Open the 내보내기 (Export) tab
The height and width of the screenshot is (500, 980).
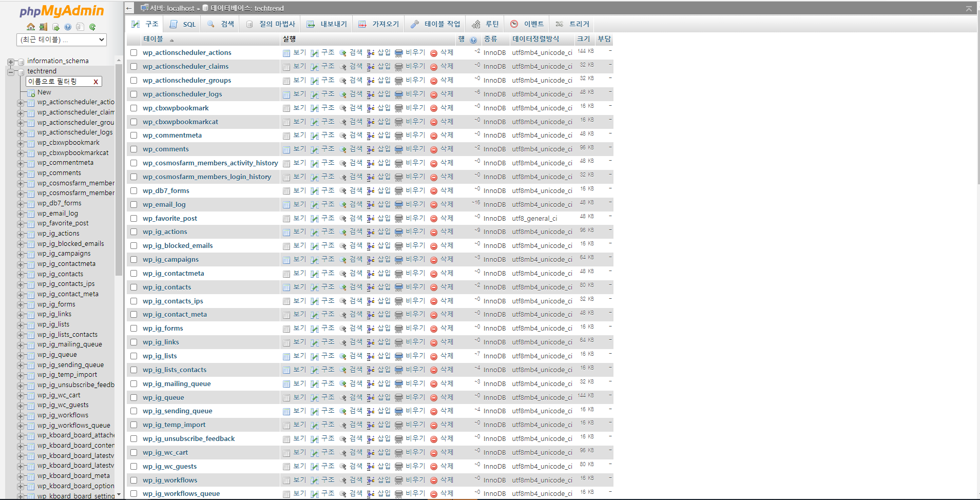pos(327,24)
